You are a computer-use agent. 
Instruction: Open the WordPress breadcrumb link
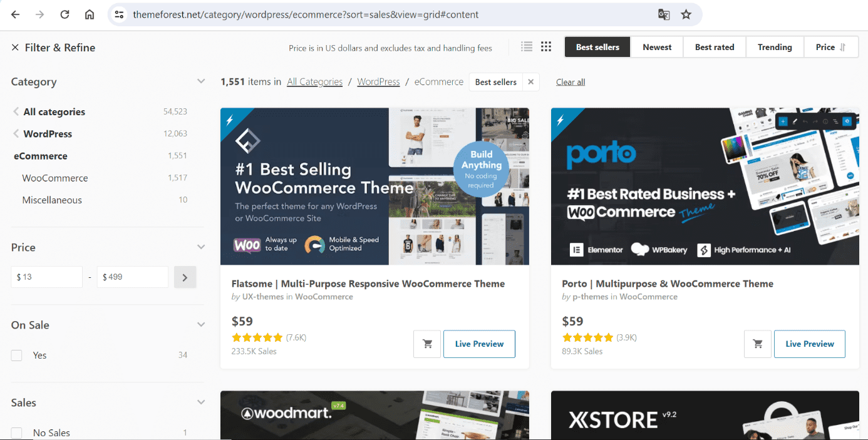coord(378,82)
